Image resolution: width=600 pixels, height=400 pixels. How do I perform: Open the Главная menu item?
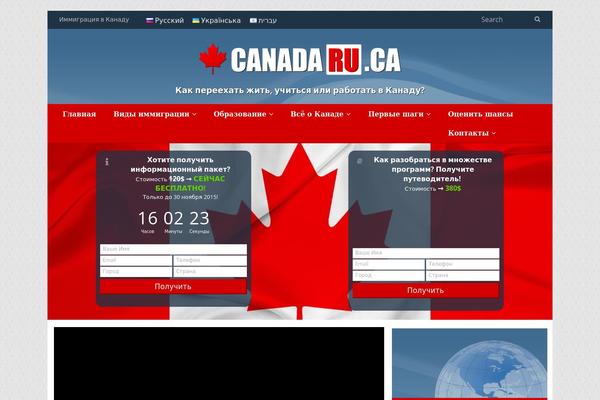[x=79, y=114]
